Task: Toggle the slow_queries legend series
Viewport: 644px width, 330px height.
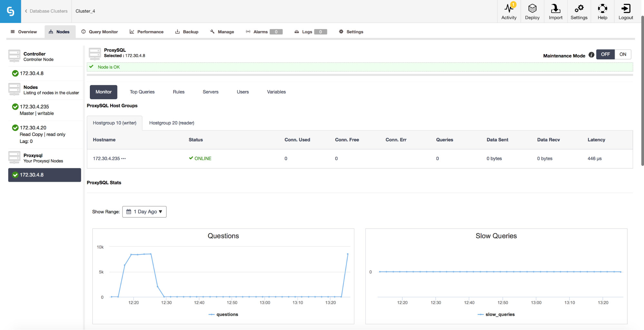Action: tap(496, 315)
